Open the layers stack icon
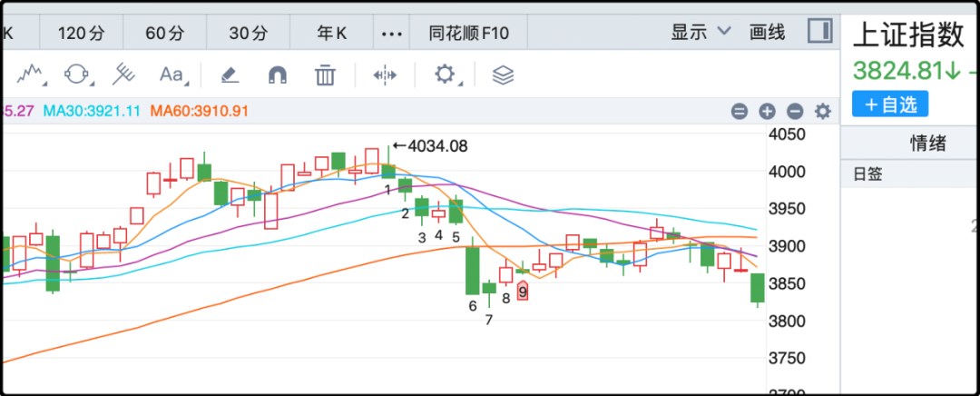 pos(503,75)
